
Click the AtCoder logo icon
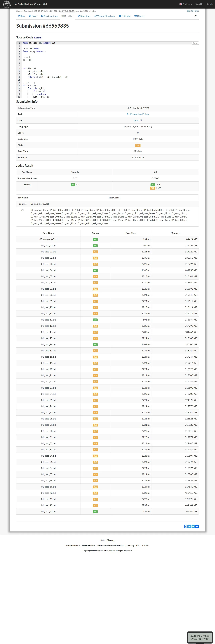pos(7,4)
